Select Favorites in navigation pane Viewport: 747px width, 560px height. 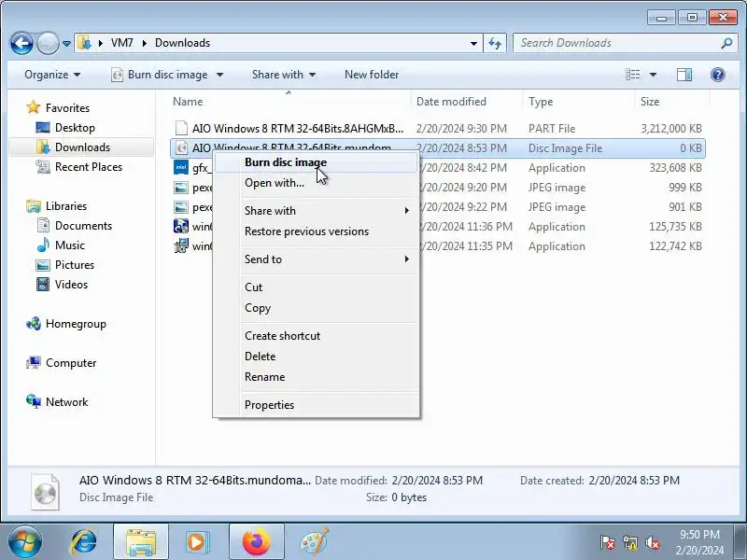67,108
